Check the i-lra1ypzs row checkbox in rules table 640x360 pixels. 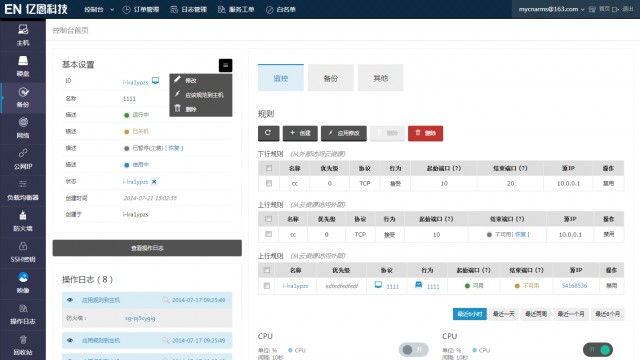point(267,286)
